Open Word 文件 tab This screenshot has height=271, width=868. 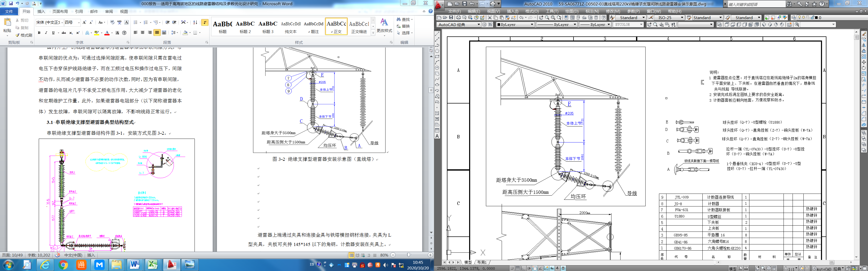click(9, 11)
